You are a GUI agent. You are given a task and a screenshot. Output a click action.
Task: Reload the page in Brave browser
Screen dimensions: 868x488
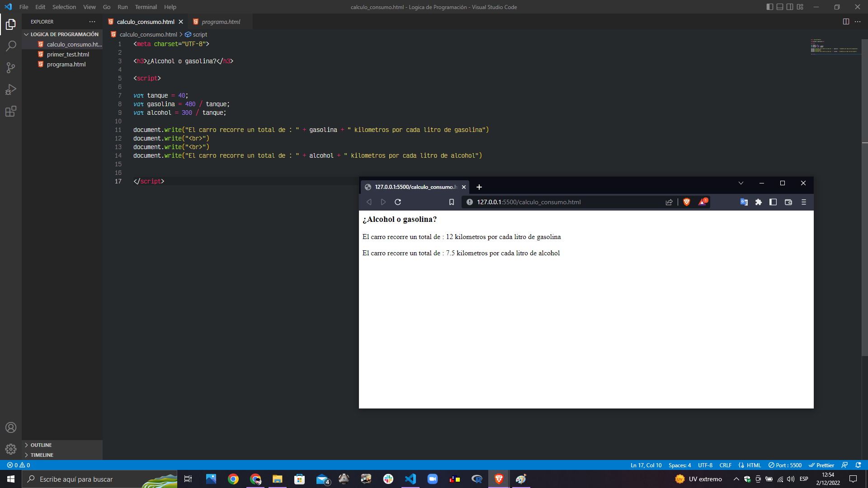pyautogui.click(x=398, y=202)
